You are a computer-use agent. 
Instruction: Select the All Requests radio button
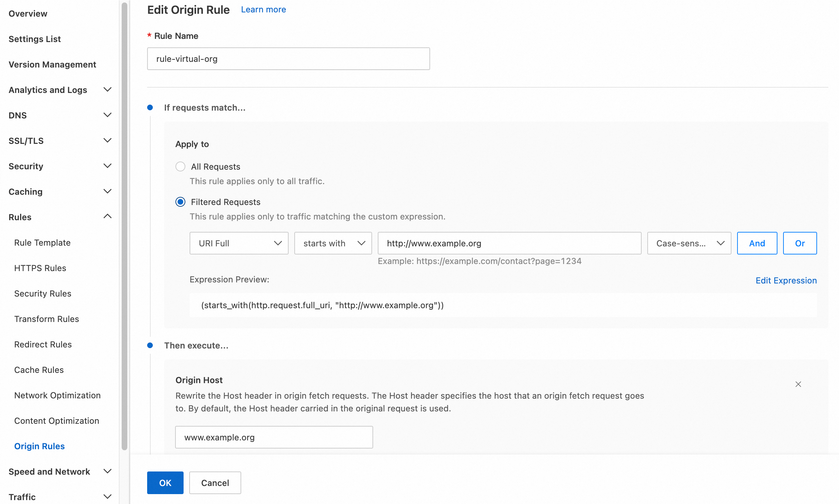point(180,166)
